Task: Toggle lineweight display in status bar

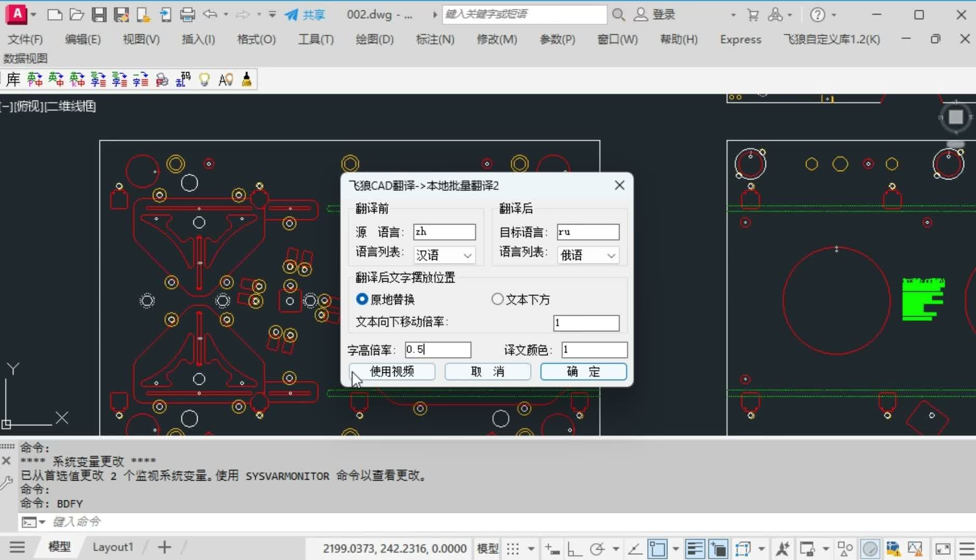Action: [x=694, y=549]
